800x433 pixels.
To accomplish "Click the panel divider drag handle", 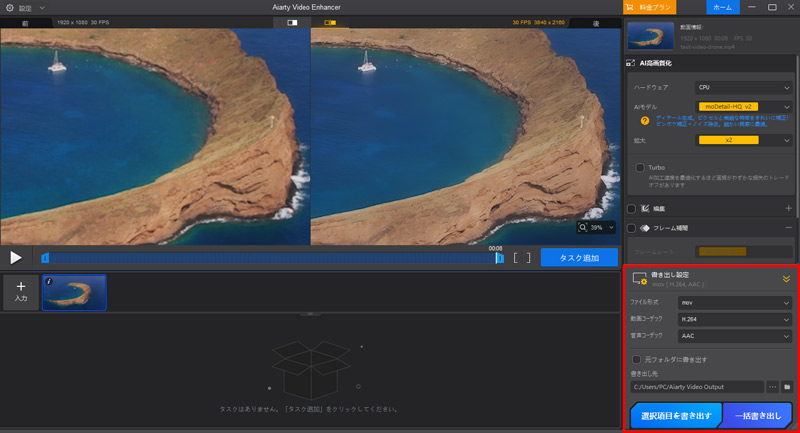I will click(310, 314).
